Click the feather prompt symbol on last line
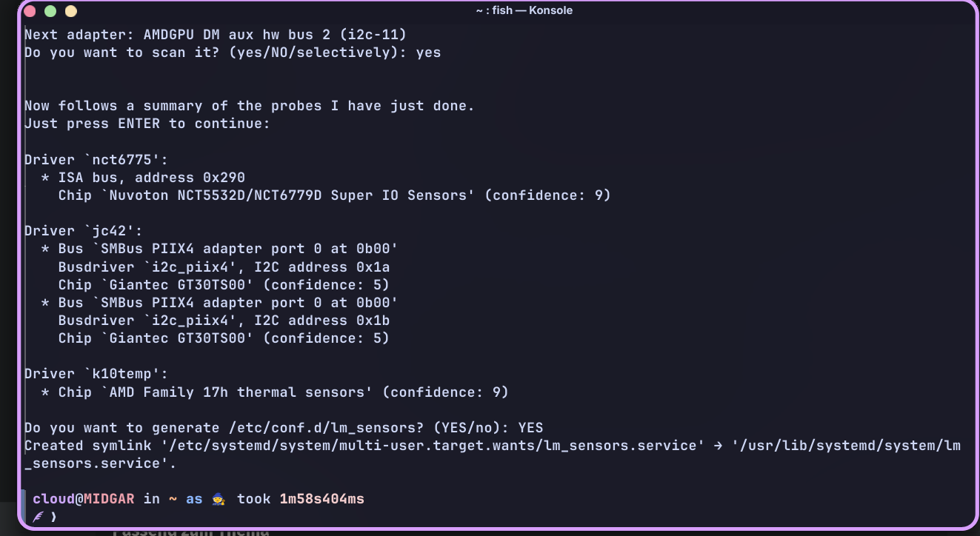 point(38,517)
